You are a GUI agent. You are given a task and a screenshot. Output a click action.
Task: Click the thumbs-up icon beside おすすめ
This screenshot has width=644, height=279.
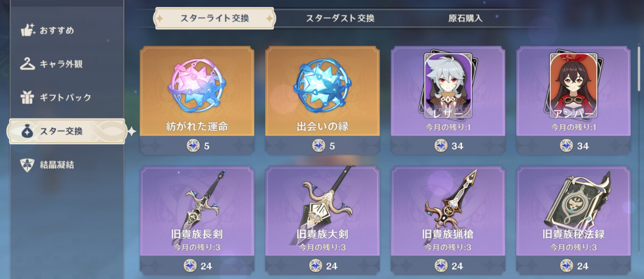28,30
